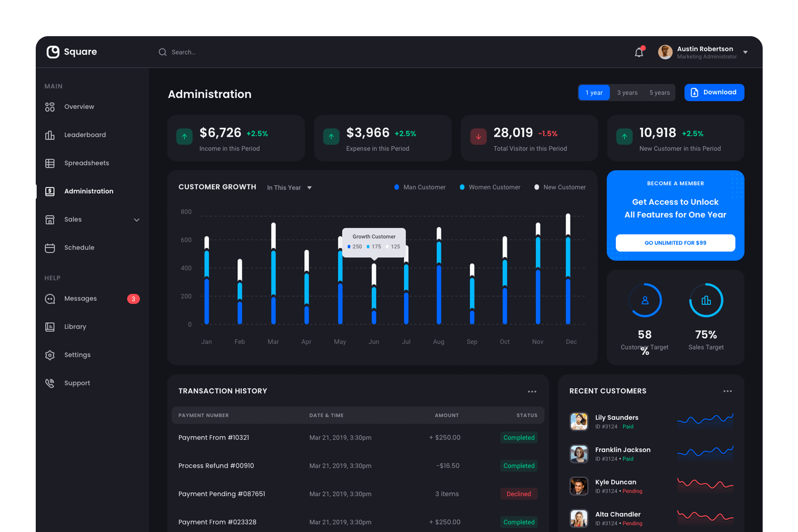The width and height of the screenshot is (798, 532).
Task: Switch to the 5 years tab
Action: click(x=659, y=93)
